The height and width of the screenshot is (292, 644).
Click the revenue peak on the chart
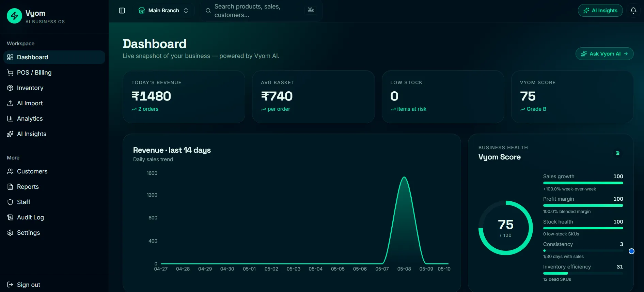pyautogui.click(x=404, y=177)
